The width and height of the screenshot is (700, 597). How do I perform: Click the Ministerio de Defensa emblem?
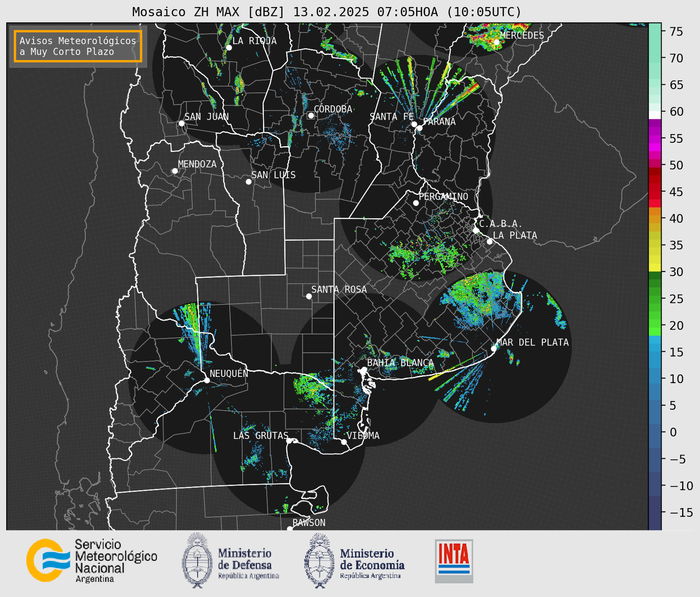(x=197, y=560)
